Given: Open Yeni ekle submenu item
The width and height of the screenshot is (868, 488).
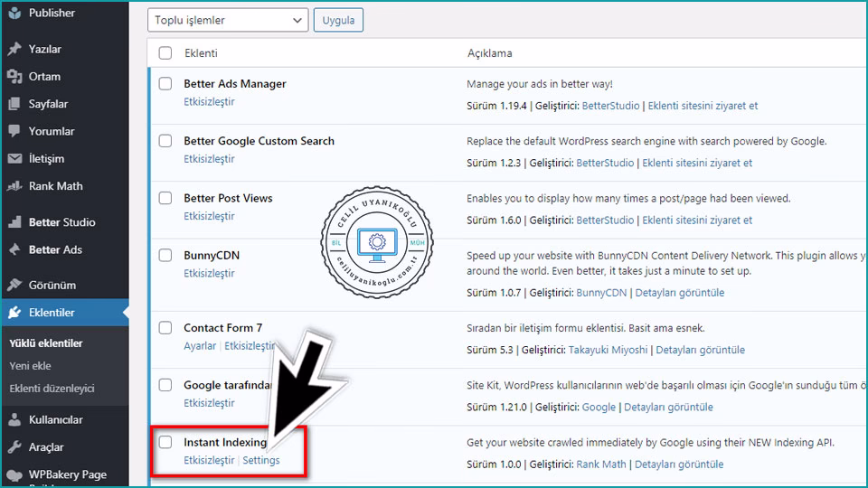Looking at the screenshot, I should [30, 366].
